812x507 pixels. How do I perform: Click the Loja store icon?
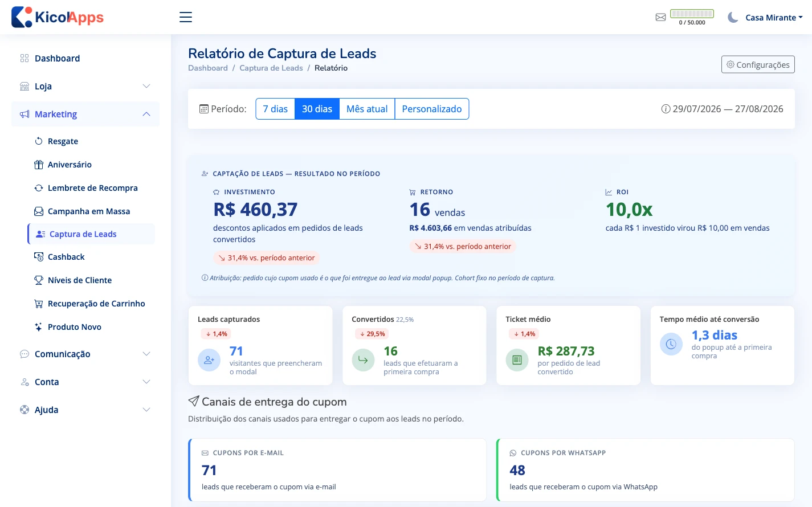pos(25,86)
